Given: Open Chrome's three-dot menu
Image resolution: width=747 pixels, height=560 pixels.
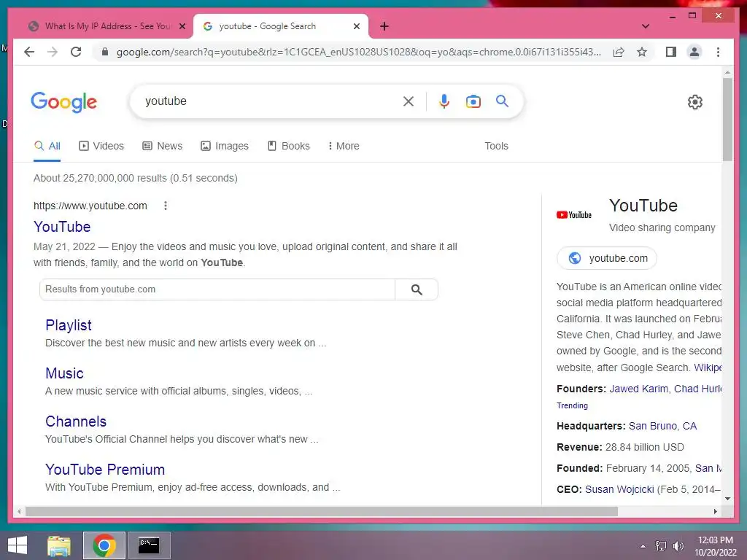Looking at the screenshot, I should click(718, 52).
